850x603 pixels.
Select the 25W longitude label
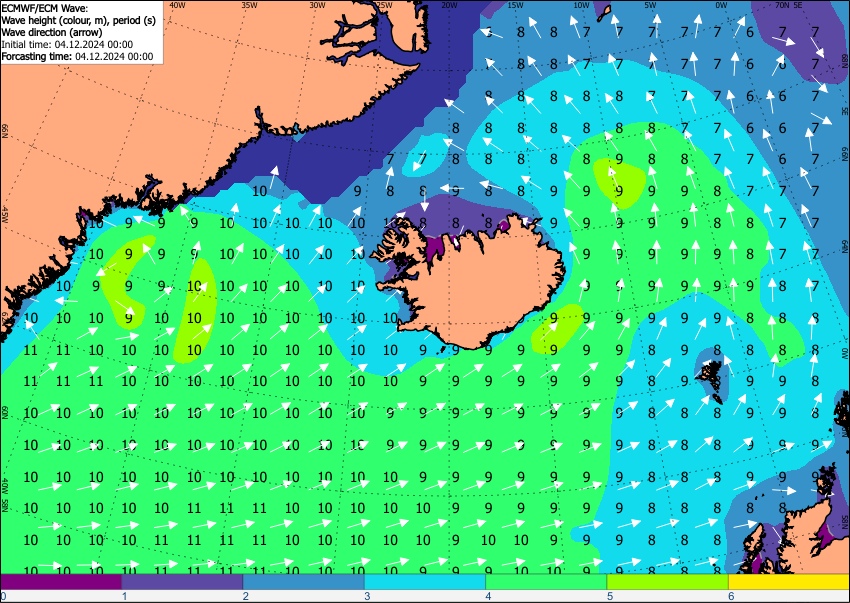tap(384, 5)
